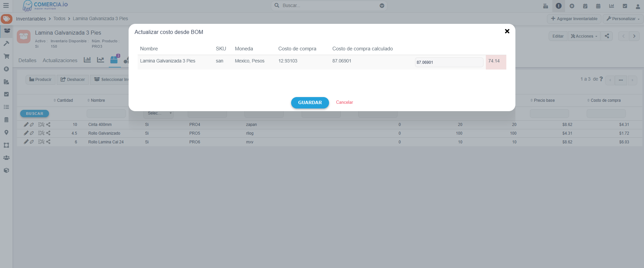Click the exclamation alert icon

(x=559, y=6)
